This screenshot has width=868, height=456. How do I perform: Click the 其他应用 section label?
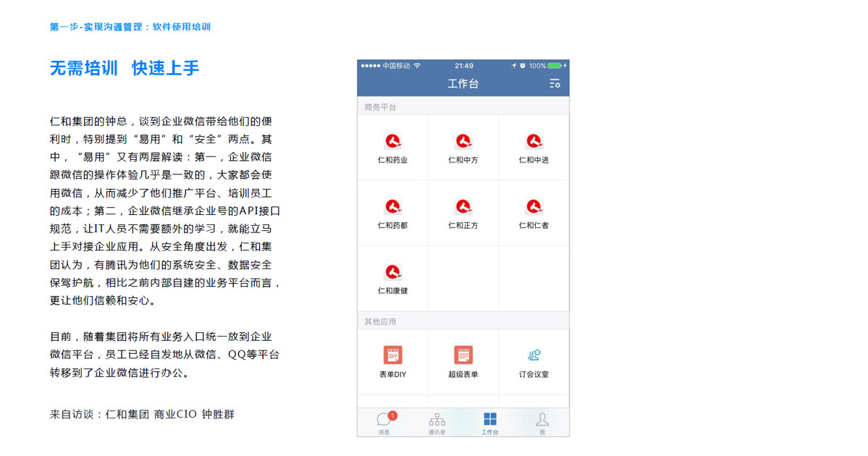(x=380, y=321)
